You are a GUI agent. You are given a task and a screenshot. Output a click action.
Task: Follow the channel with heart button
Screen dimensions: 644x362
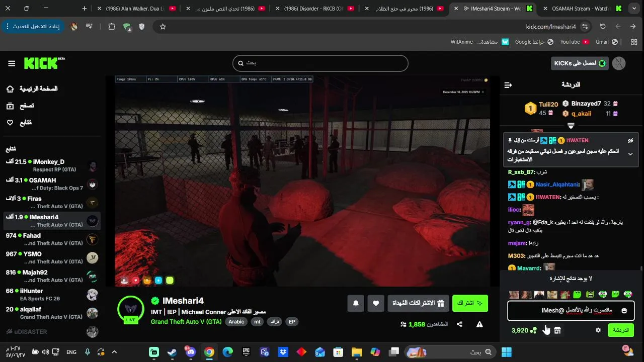[376, 303]
